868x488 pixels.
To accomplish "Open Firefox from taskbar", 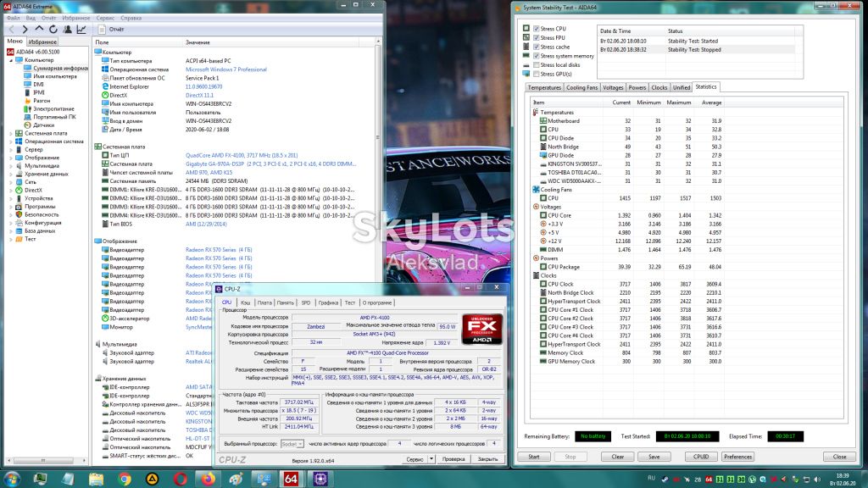I will coord(209,479).
